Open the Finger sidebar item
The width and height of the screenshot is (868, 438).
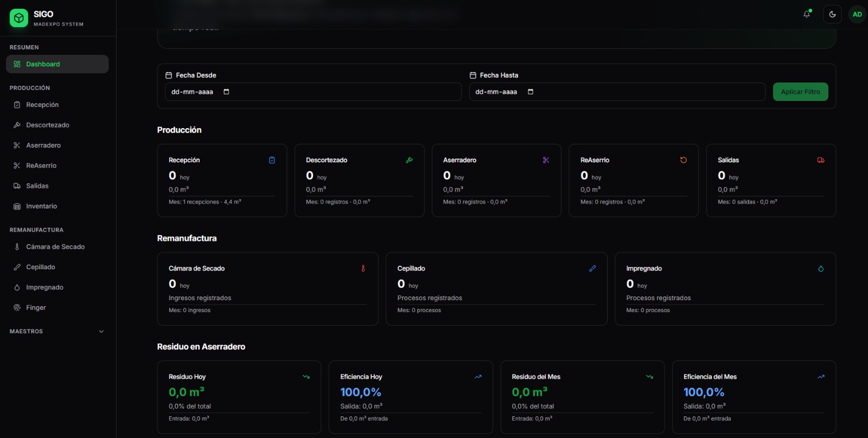click(36, 308)
